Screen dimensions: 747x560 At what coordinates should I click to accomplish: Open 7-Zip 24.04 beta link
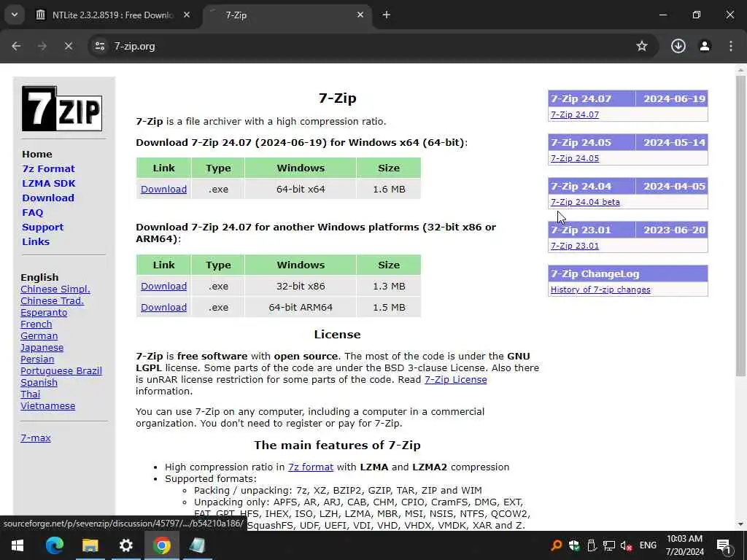coord(585,202)
